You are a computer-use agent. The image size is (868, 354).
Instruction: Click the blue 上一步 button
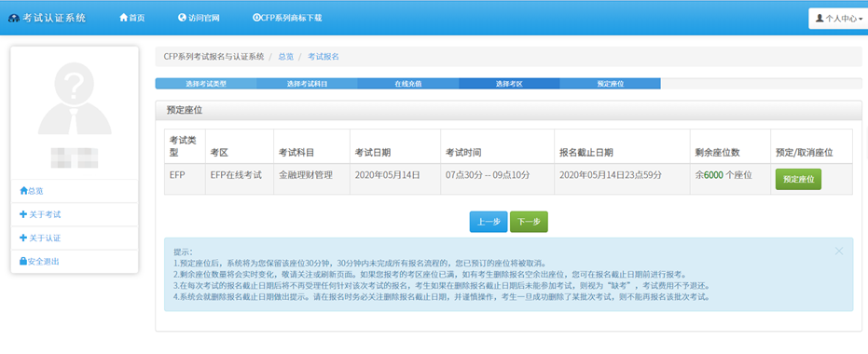(x=489, y=222)
